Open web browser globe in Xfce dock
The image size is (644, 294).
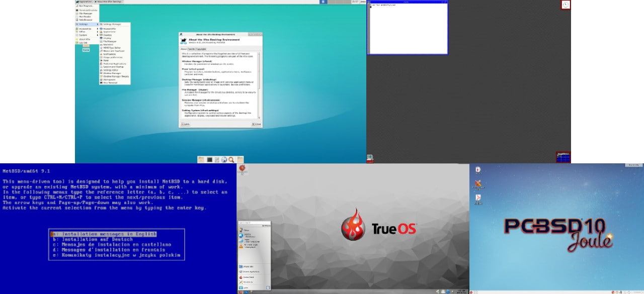[x=224, y=159]
